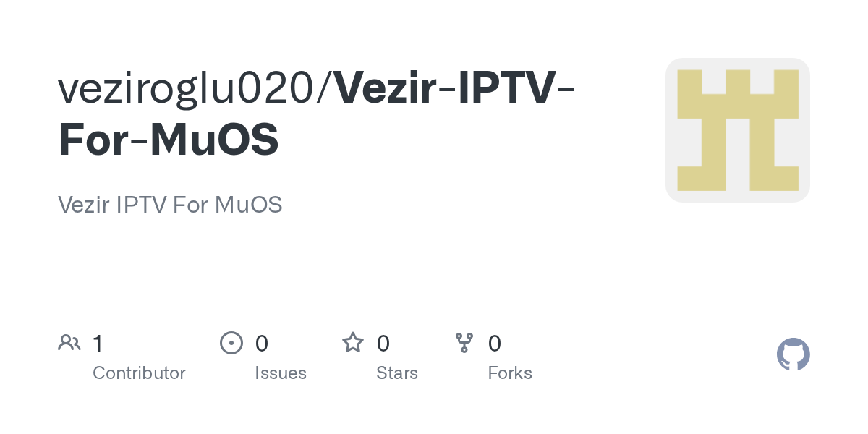The height and width of the screenshot is (434, 868).
Task: Click the 0 count above Issues
Action: pyautogui.click(x=262, y=343)
